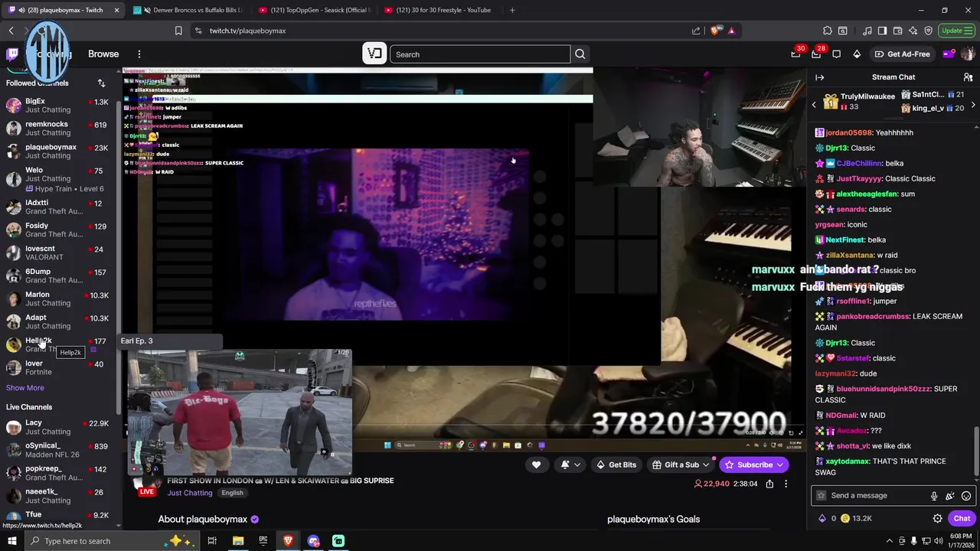Open the Brave Wallet icon
This screenshot has height=551, width=980.
tap(898, 31)
